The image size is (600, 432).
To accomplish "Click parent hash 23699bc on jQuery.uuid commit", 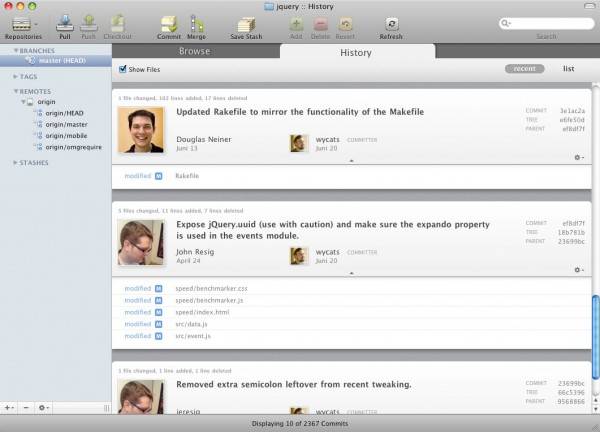I will [571, 241].
